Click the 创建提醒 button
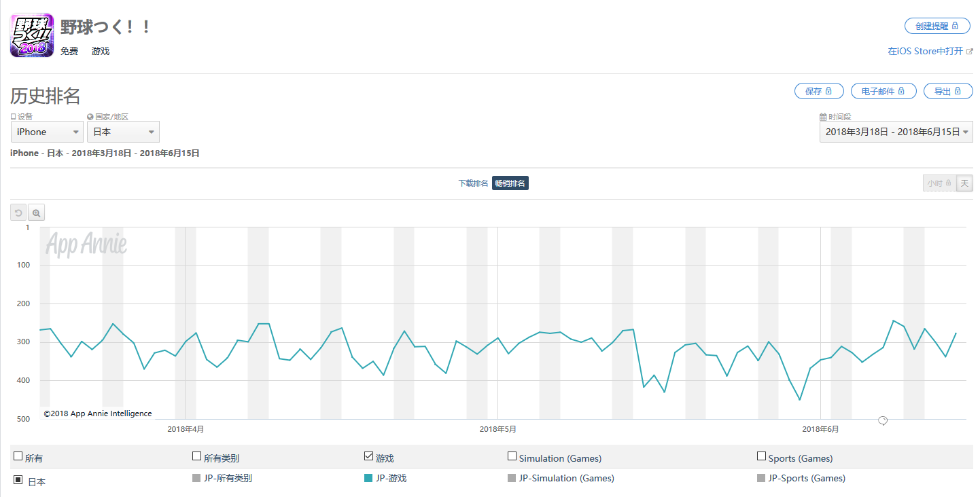Screen dimensions: 980x497 click(937, 26)
